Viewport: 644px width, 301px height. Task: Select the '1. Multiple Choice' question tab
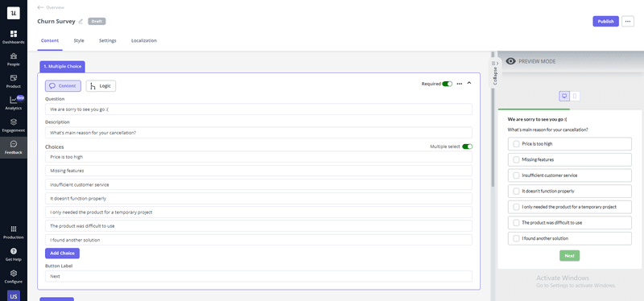tap(63, 66)
